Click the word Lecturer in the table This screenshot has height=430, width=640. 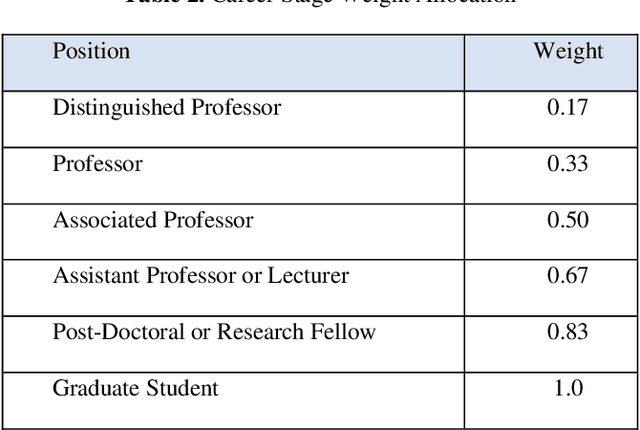pyautogui.click(x=308, y=276)
